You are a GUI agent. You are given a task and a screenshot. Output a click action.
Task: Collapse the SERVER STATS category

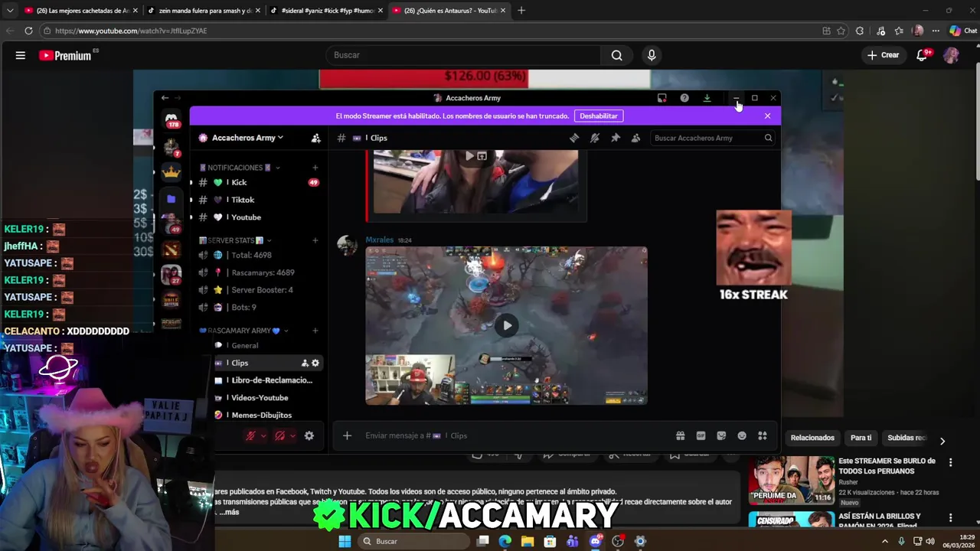[x=235, y=240]
